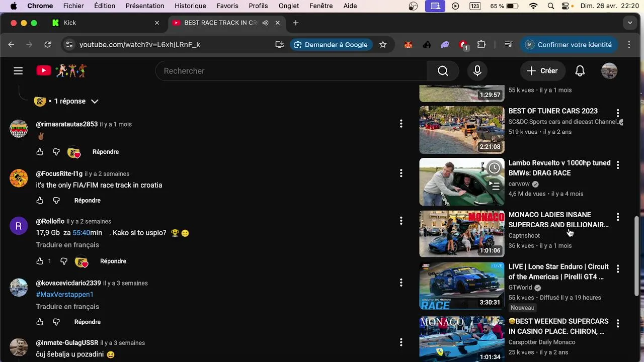Close the Kick tab
Screen dimensions: 644x362
[157, 23]
